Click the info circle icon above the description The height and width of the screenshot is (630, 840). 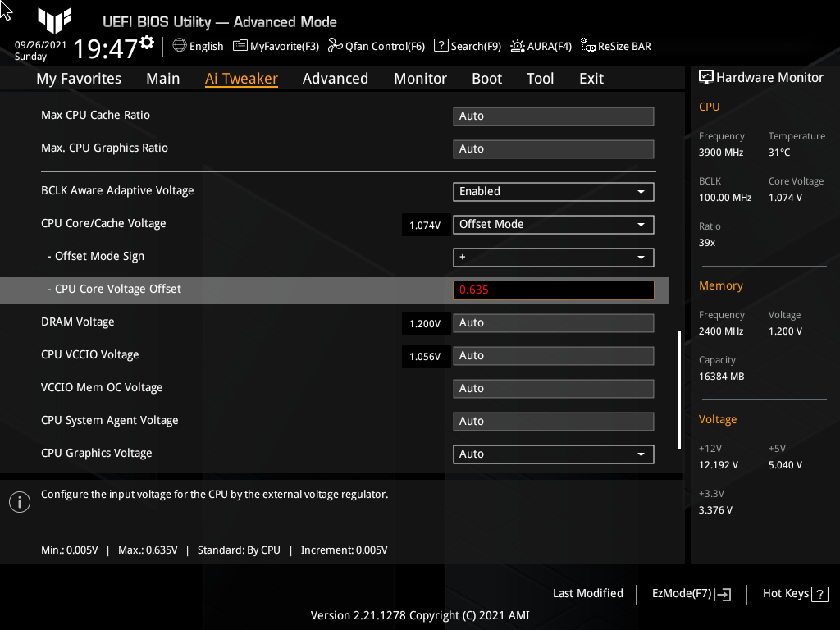coord(19,501)
